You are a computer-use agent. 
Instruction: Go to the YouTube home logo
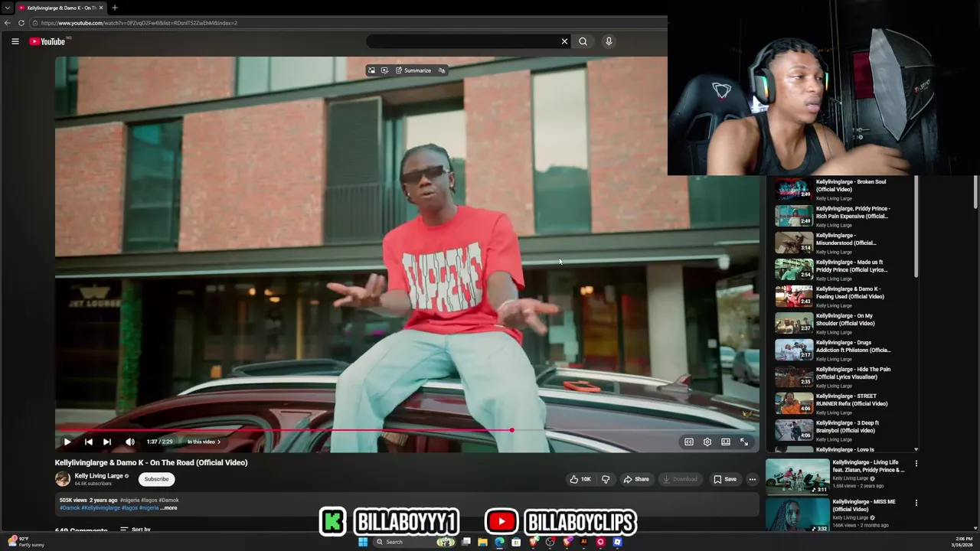(47, 41)
